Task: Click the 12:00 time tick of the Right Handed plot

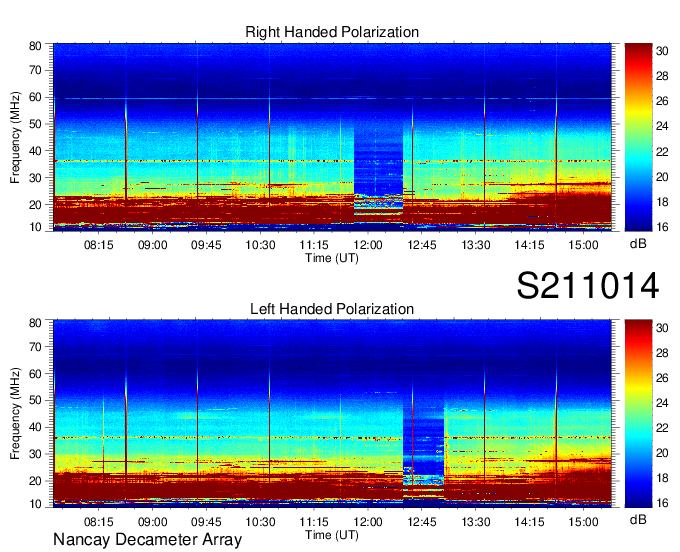Action: click(368, 245)
